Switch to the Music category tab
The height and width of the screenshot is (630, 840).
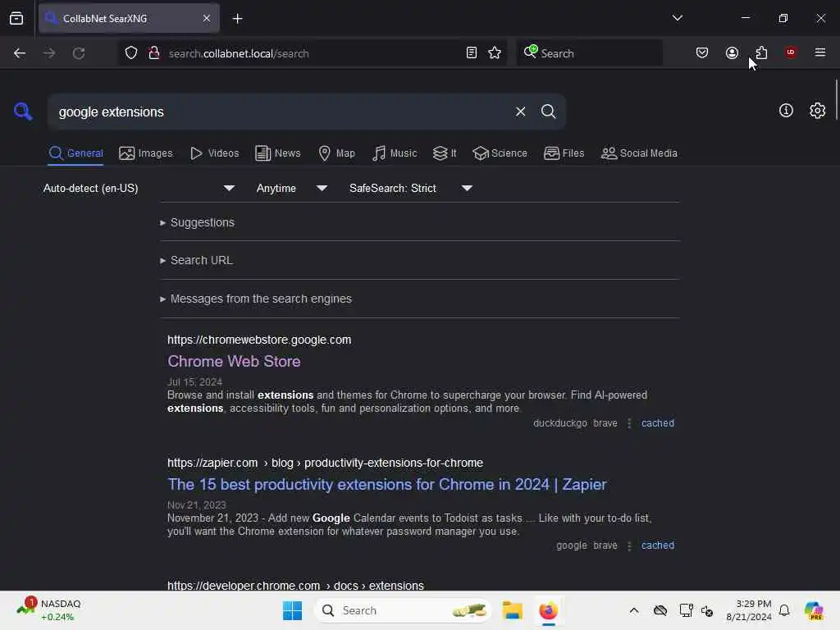pos(395,153)
